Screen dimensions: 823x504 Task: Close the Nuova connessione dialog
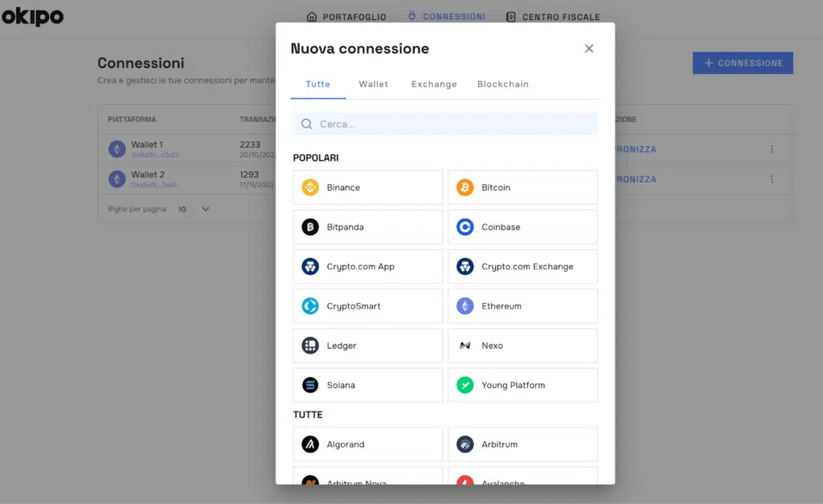click(x=589, y=48)
